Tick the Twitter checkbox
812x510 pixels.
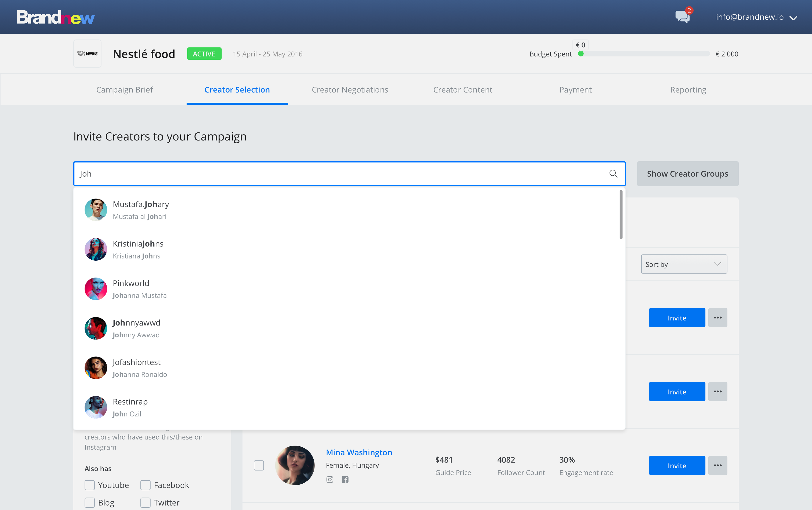coord(145,503)
